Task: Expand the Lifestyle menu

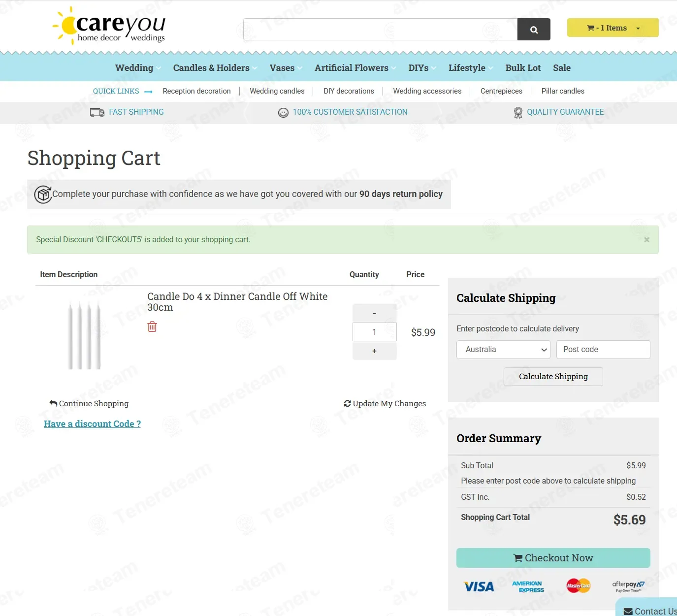Action: (471, 68)
